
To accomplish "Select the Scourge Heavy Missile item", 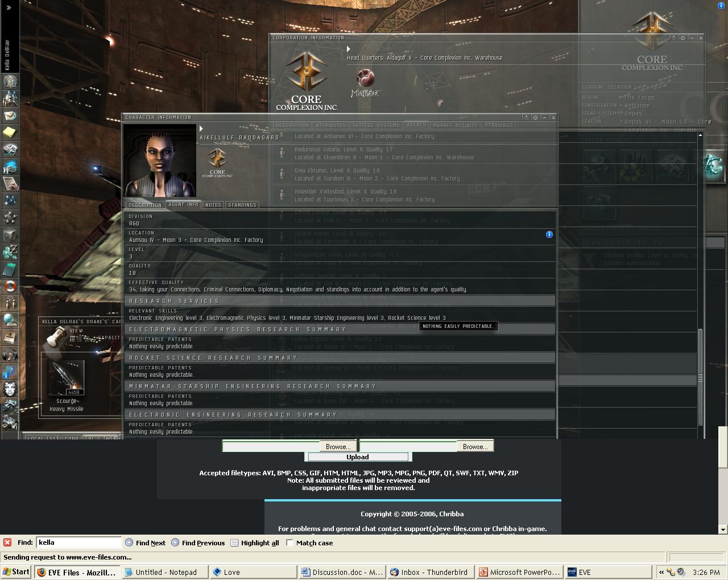I will point(66,386).
